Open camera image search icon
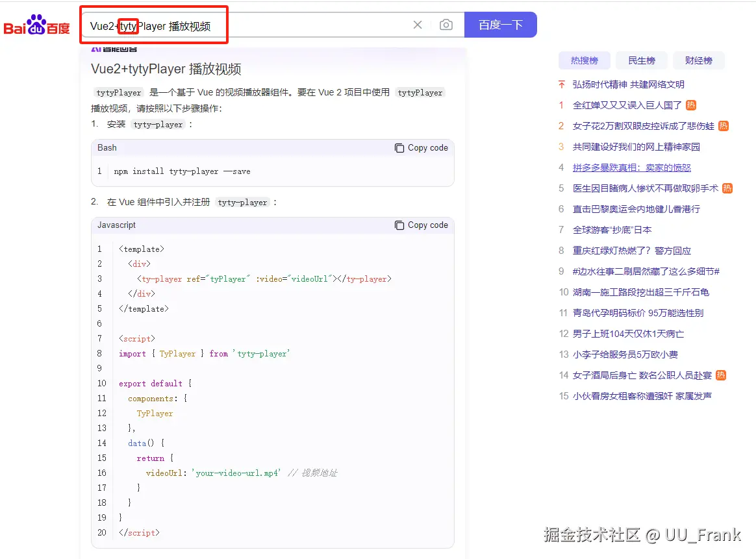 pos(446,25)
